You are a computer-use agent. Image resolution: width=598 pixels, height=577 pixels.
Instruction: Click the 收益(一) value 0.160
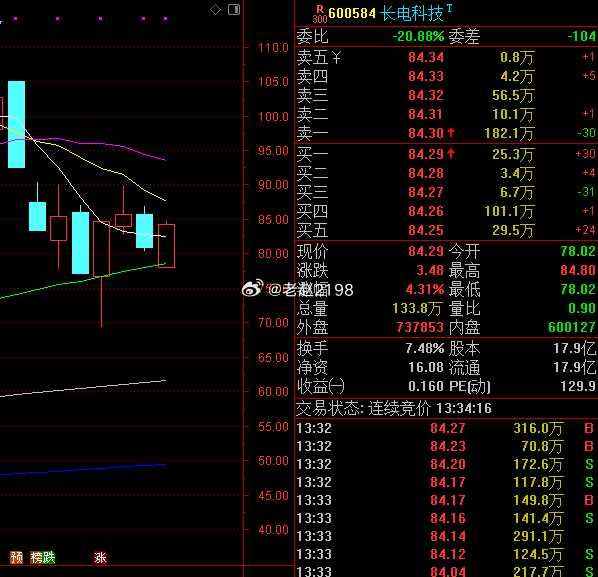pyautogui.click(x=426, y=386)
